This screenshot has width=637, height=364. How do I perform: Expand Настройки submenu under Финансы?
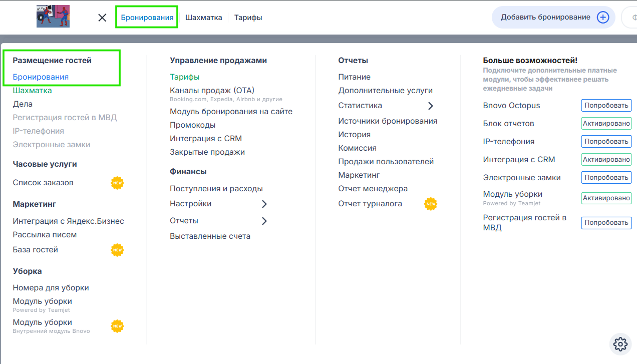click(x=264, y=204)
